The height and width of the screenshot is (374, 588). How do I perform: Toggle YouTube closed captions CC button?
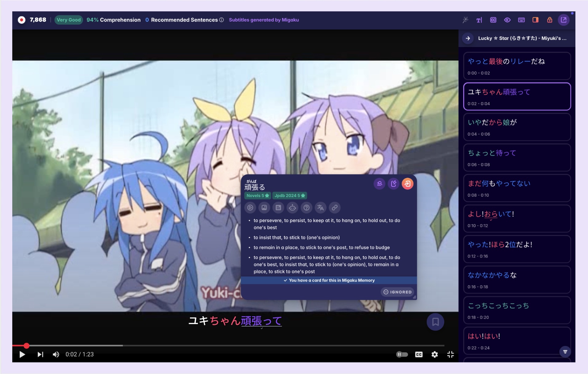click(419, 355)
